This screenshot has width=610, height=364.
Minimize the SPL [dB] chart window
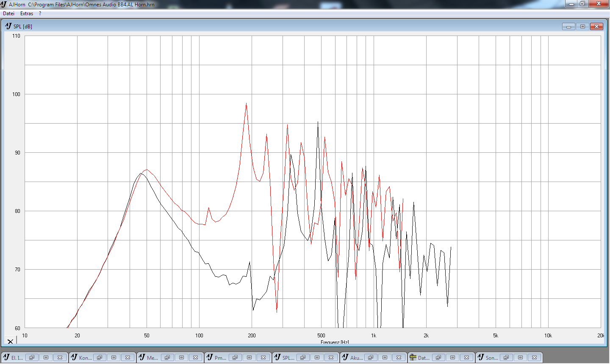click(x=568, y=27)
